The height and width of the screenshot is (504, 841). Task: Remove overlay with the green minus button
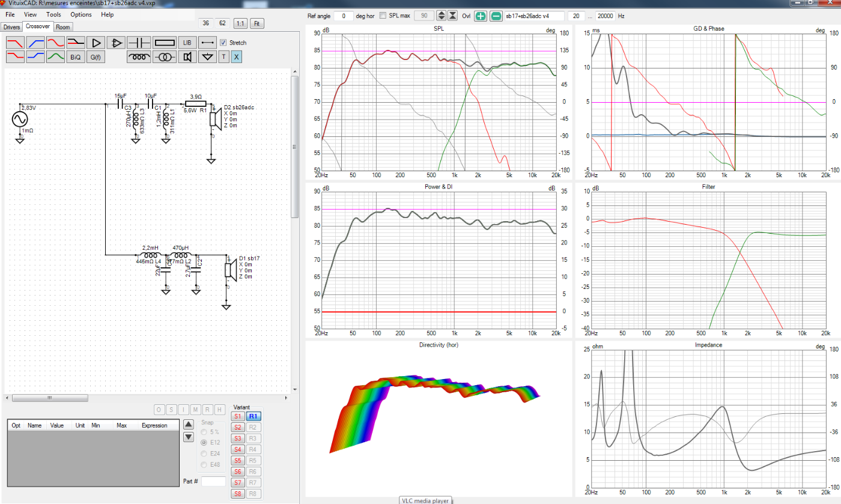point(496,16)
